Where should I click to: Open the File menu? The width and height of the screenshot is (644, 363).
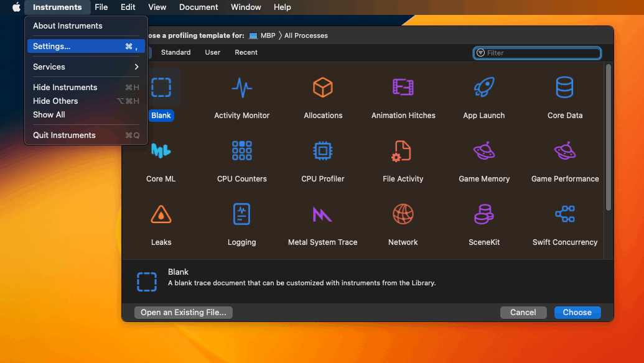(x=101, y=7)
